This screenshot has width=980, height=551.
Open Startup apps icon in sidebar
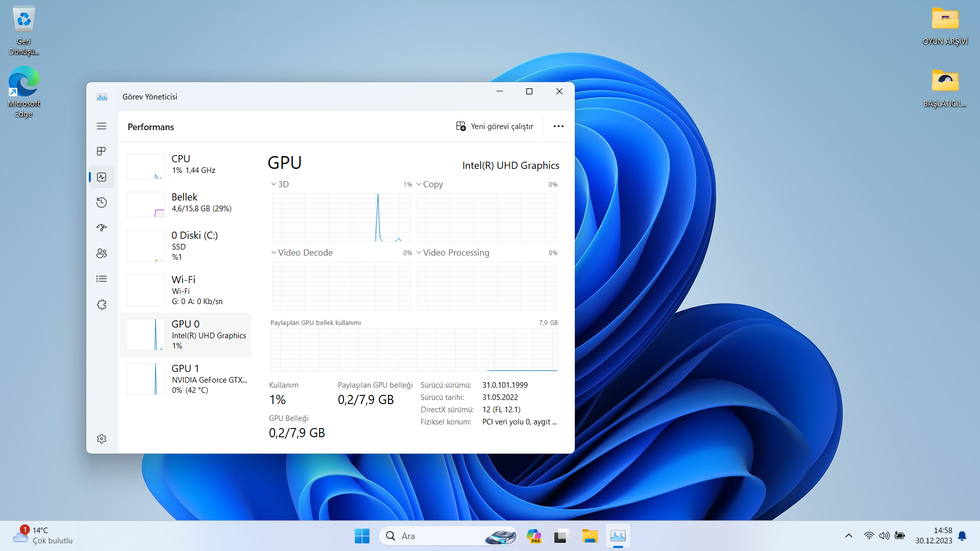pyautogui.click(x=102, y=228)
